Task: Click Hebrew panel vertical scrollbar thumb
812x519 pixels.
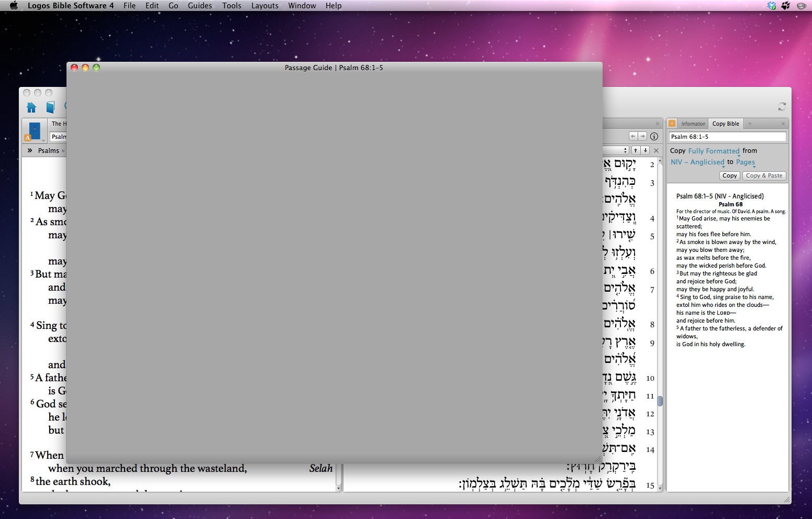Action: coord(660,401)
